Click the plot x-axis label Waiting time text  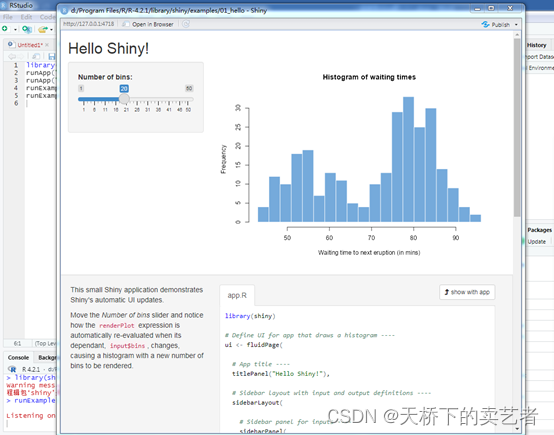coord(369,253)
